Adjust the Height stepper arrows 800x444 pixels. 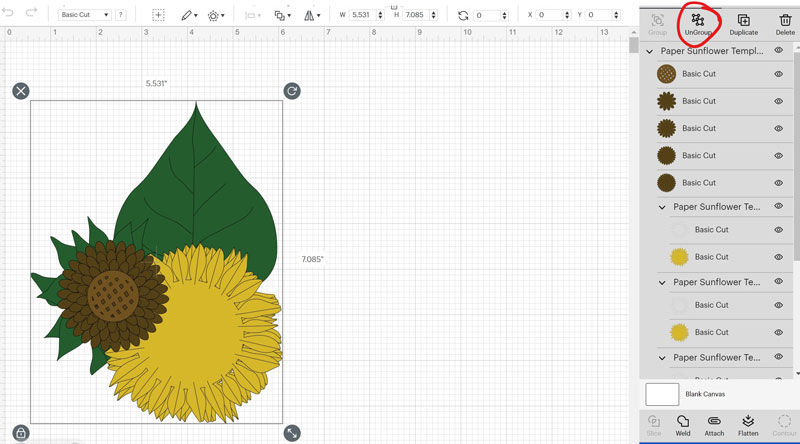[x=433, y=15]
